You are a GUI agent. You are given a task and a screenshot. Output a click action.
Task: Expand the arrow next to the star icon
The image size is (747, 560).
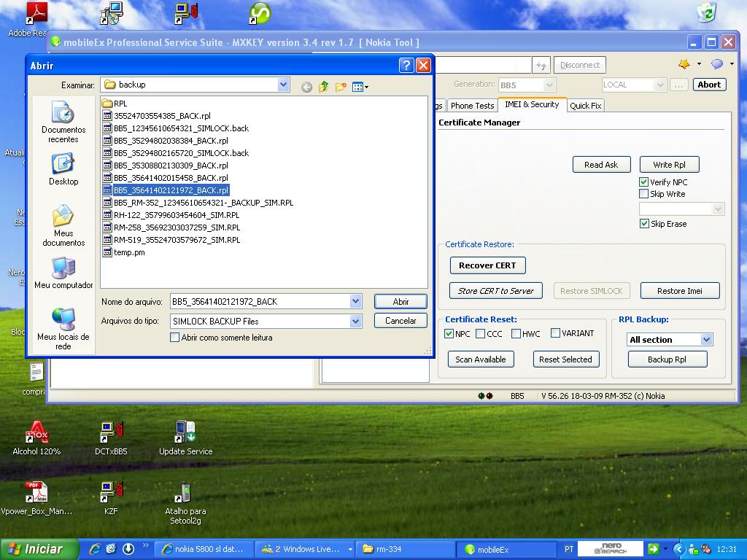point(699,64)
